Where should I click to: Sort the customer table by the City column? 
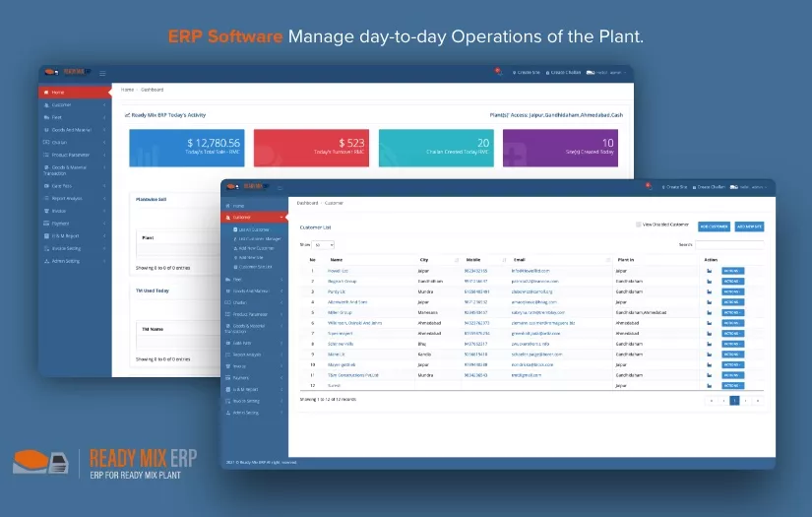click(x=439, y=260)
